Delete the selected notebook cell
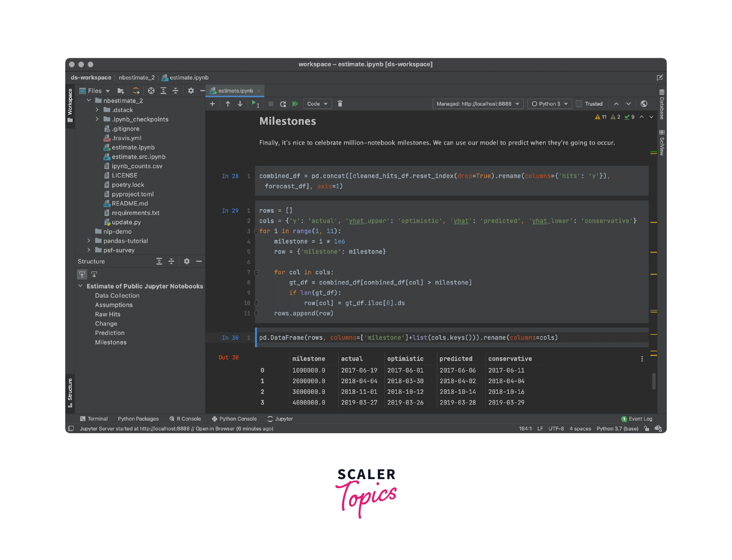 [340, 104]
